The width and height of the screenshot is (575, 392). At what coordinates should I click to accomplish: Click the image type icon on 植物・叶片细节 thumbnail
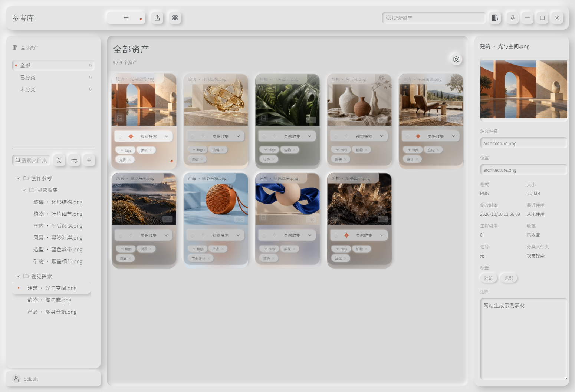tap(263, 118)
